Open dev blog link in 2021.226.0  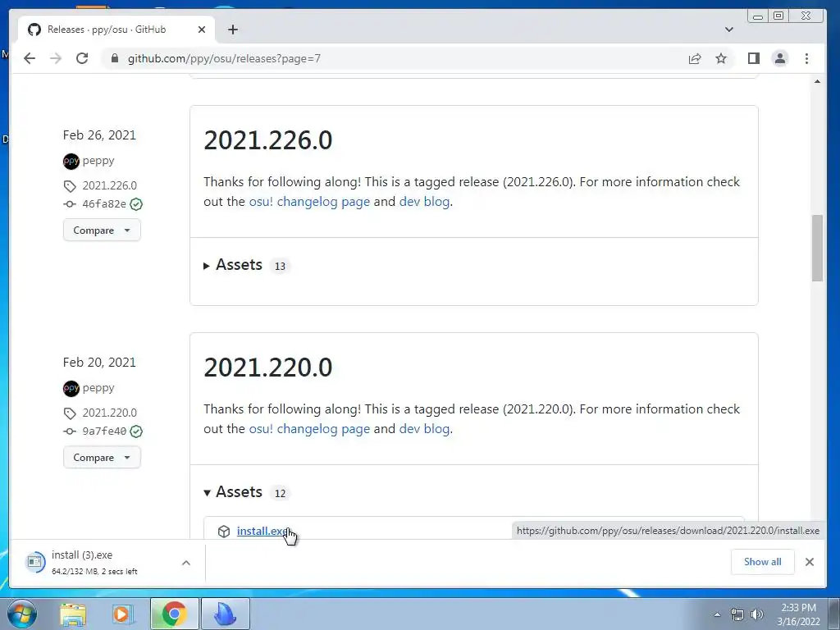point(424,202)
